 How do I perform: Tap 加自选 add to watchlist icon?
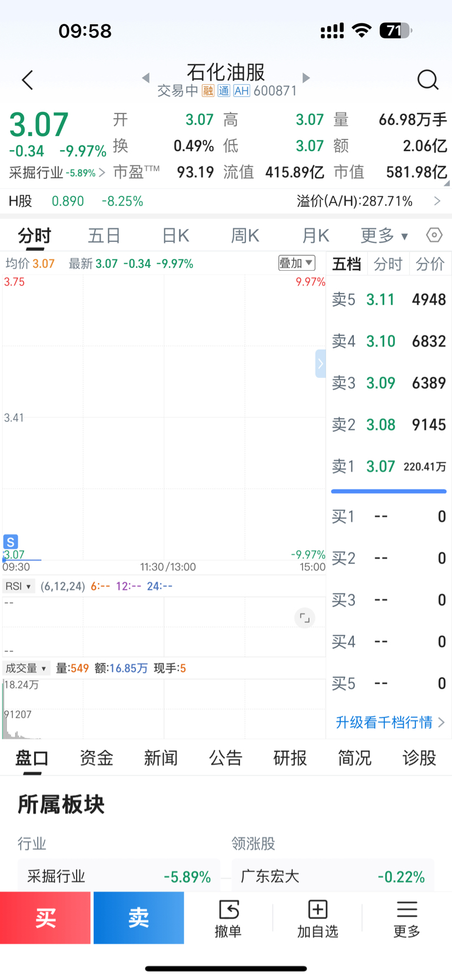(x=318, y=918)
